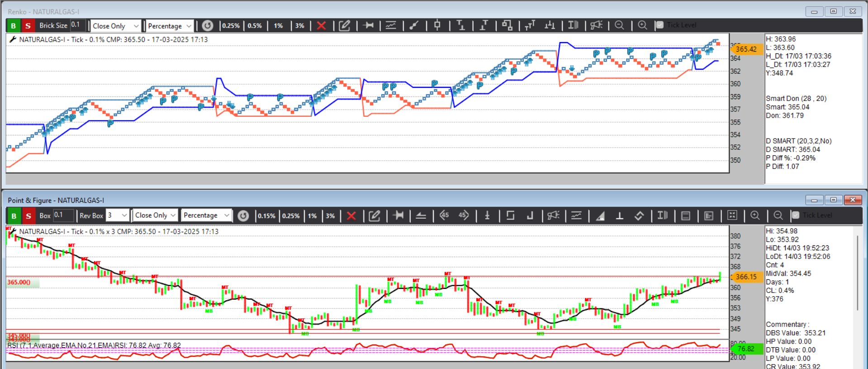Click the D SMART (20,3,2,No) text in Renko panel
Viewport: 868px width, 369px height.
799,141
